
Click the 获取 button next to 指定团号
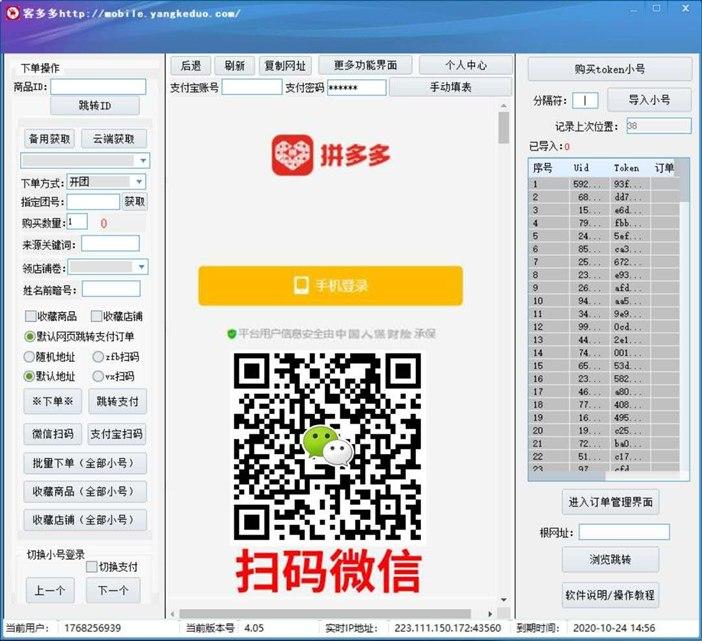[134, 202]
